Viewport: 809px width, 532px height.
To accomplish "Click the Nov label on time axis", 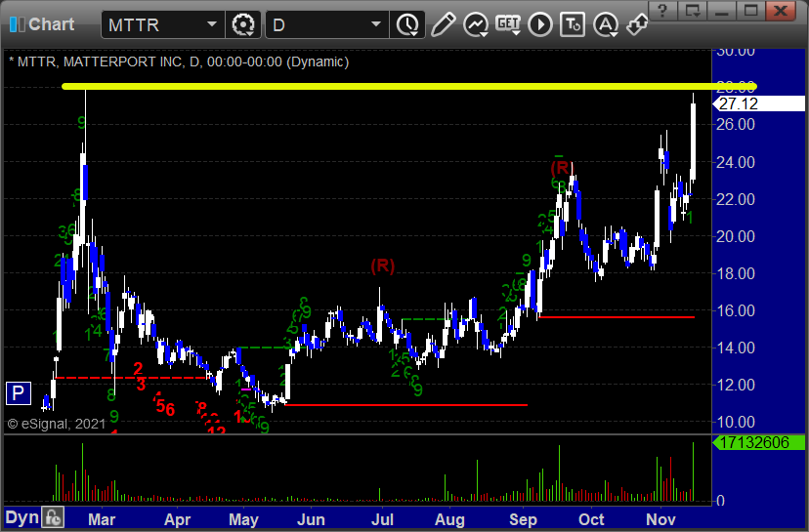I will click(x=660, y=519).
